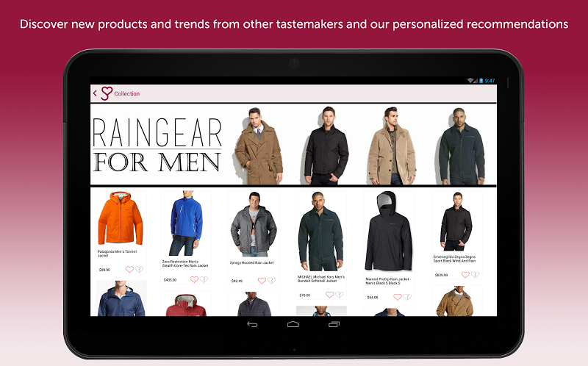Open the gray Synrgy hooded jacket image
This screenshot has width=588, height=366.
[x=254, y=224]
